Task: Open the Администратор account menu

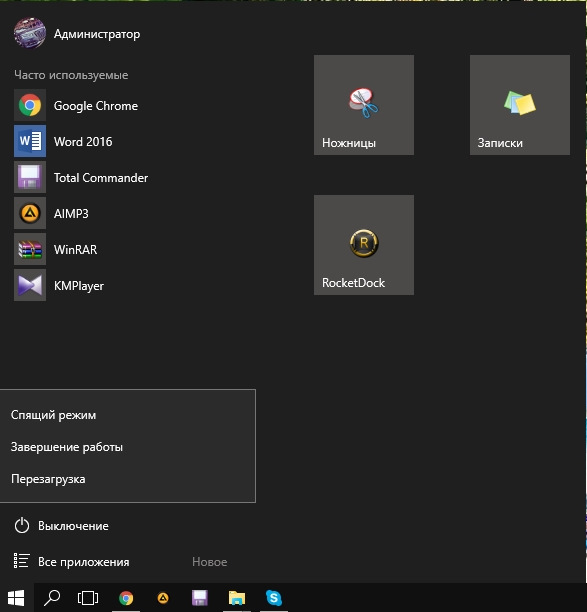Action: click(77, 33)
